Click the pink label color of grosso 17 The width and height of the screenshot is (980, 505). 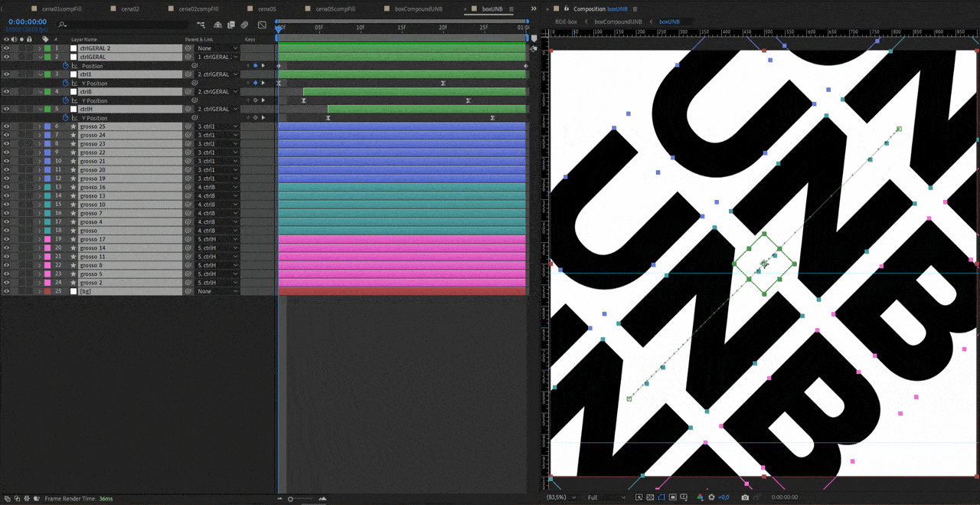coord(47,239)
